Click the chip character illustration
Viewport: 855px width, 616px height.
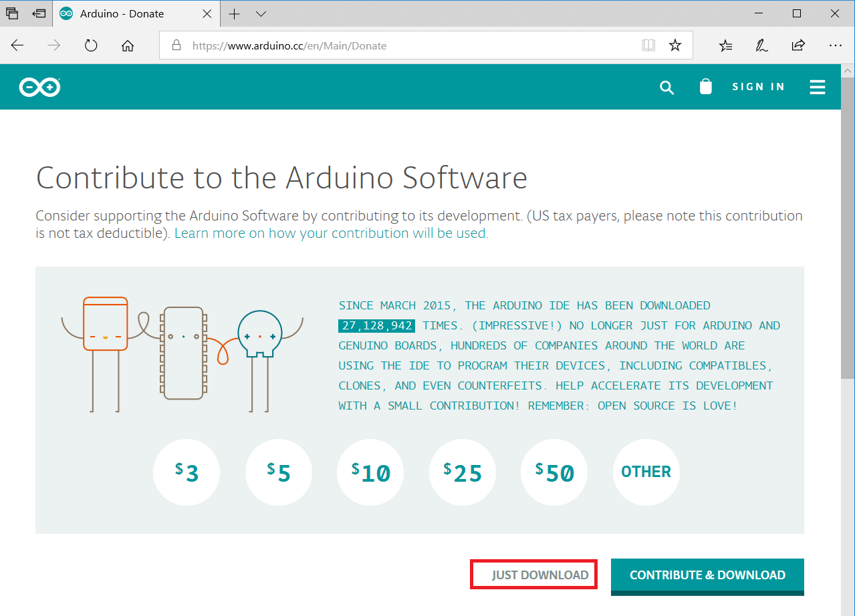[x=183, y=353]
